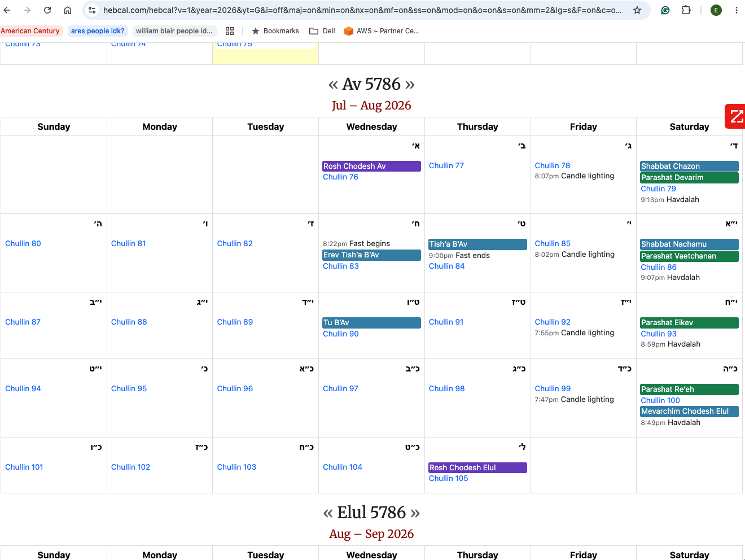Reload the page with refresh icon

point(47,10)
